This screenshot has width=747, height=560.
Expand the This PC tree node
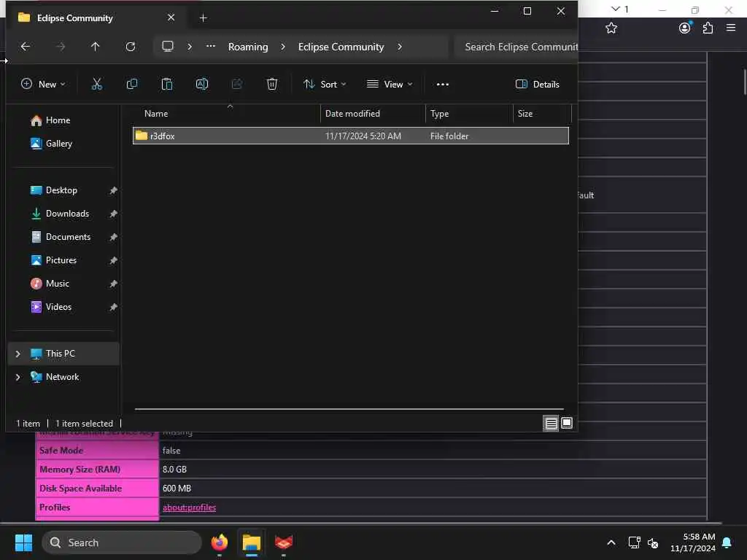click(x=18, y=354)
